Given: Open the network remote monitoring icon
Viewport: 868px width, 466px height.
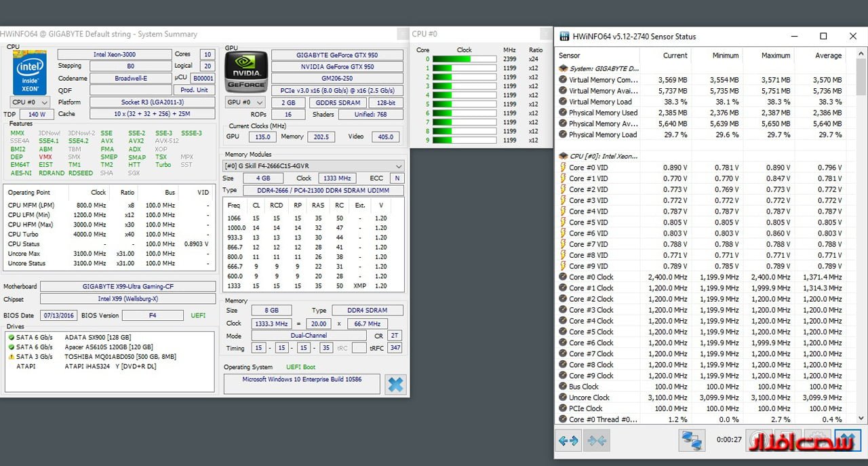Looking at the screenshot, I should coord(692,440).
